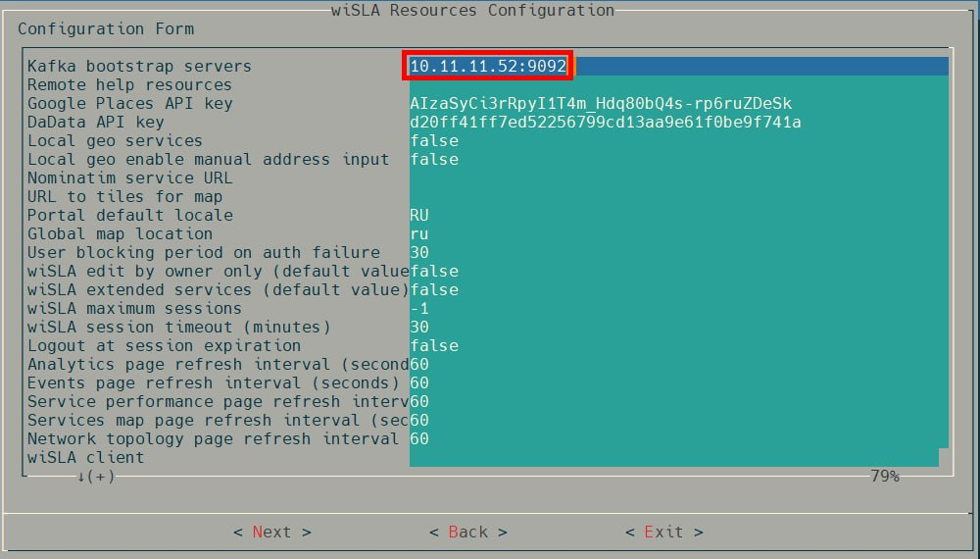Click the Remote help resources label
Image resolution: width=980 pixels, height=559 pixels.
129,85
